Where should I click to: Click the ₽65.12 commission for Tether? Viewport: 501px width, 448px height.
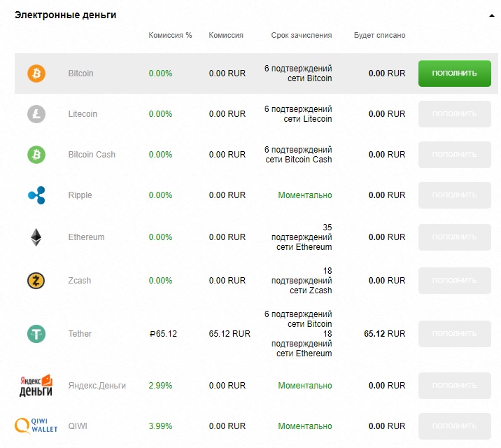click(163, 334)
